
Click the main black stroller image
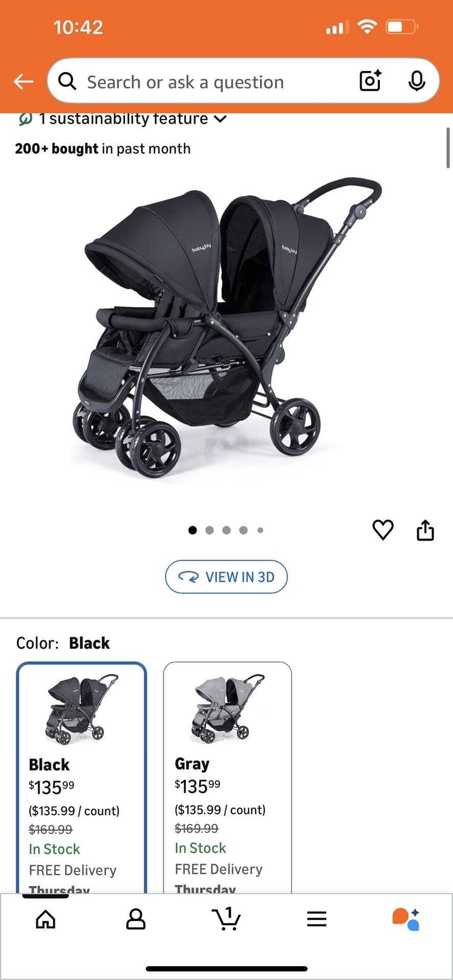[226, 328]
